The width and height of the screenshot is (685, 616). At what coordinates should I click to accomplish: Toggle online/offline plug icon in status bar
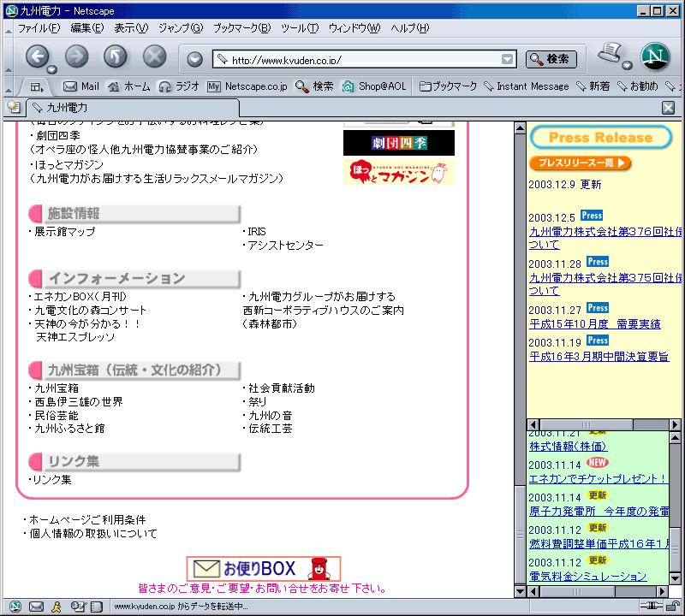click(x=652, y=606)
